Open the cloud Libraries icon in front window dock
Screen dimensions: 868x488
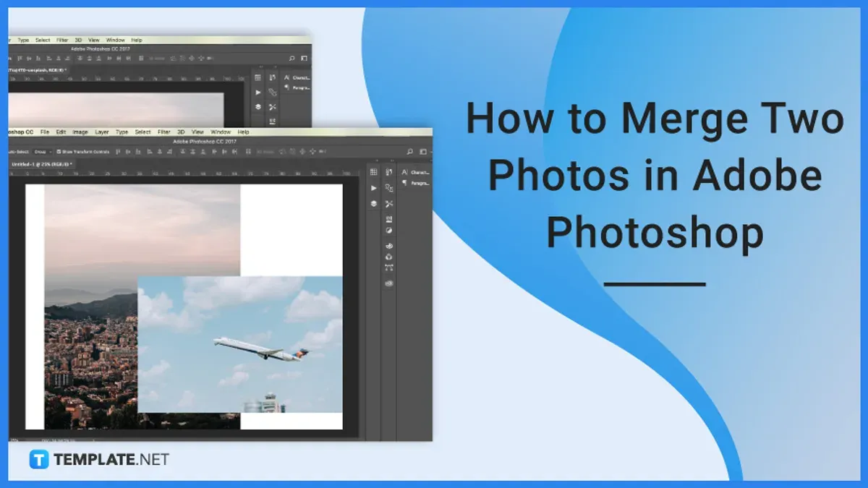tap(389, 283)
